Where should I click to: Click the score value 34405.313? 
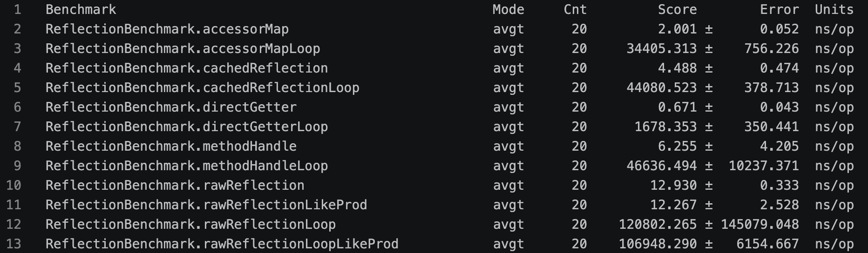coord(661,48)
